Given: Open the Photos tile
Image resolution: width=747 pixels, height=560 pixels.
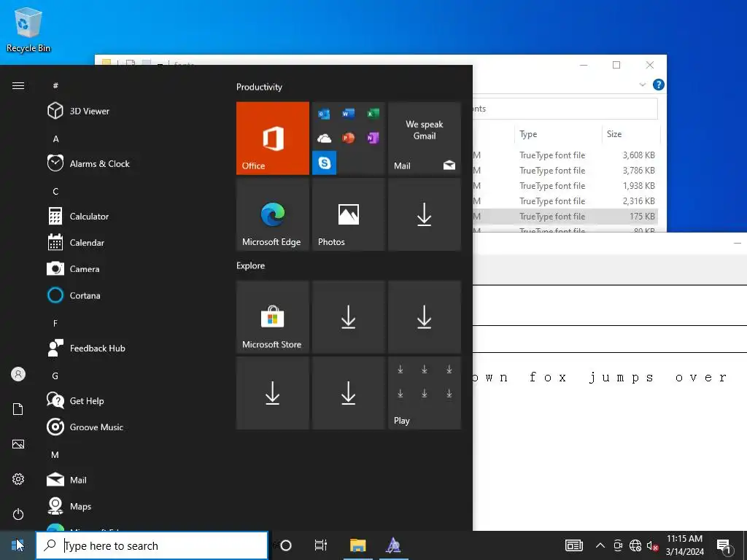Looking at the screenshot, I should (x=348, y=214).
